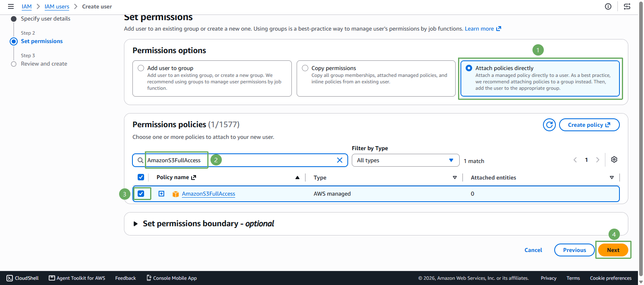644x285 pixels.
Task: Open the Privacy footer link
Action: point(549,278)
